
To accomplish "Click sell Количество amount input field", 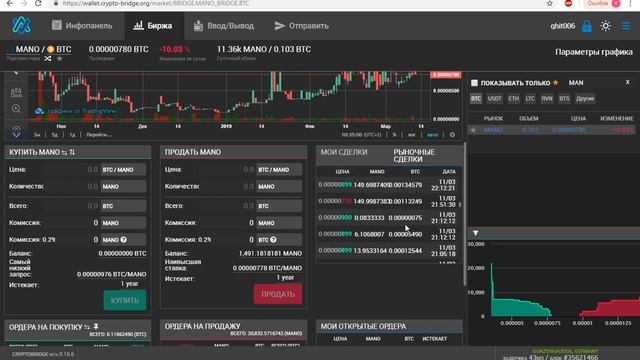I will point(228,187).
